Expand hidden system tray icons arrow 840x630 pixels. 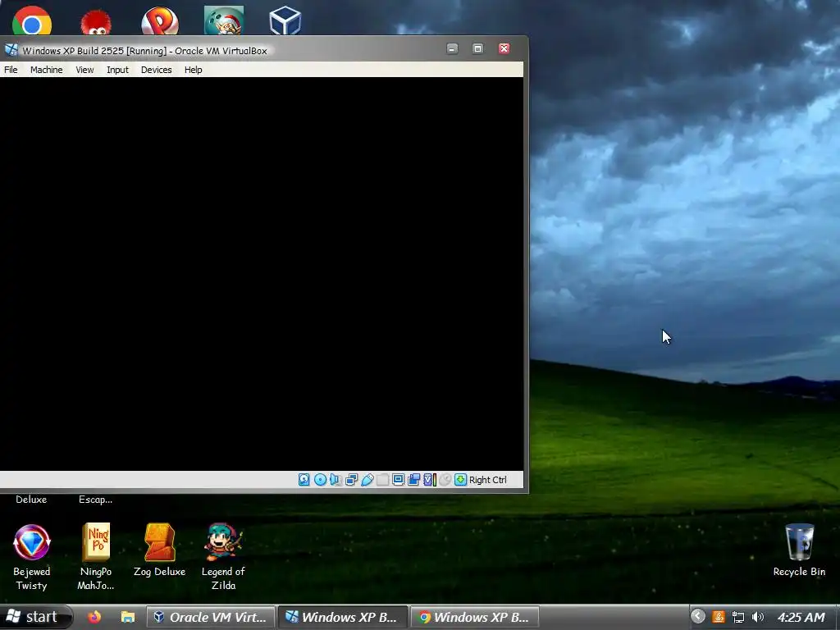click(x=697, y=617)
